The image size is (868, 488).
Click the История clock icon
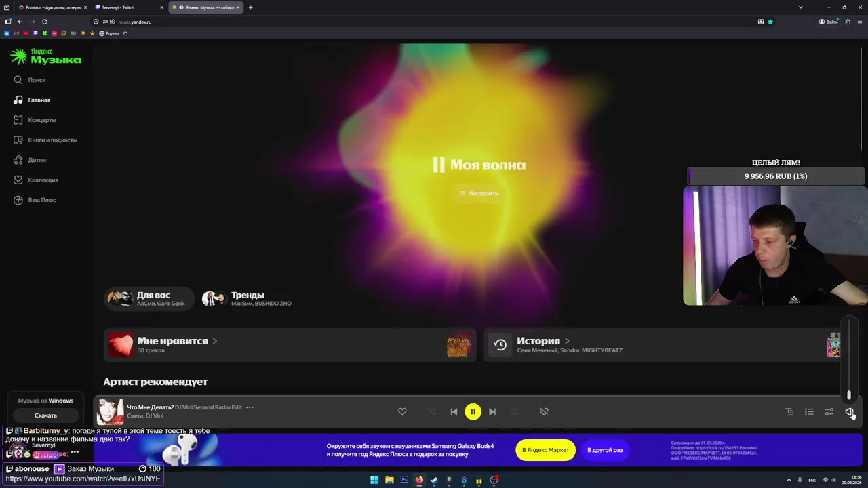(x=500, y=345)
